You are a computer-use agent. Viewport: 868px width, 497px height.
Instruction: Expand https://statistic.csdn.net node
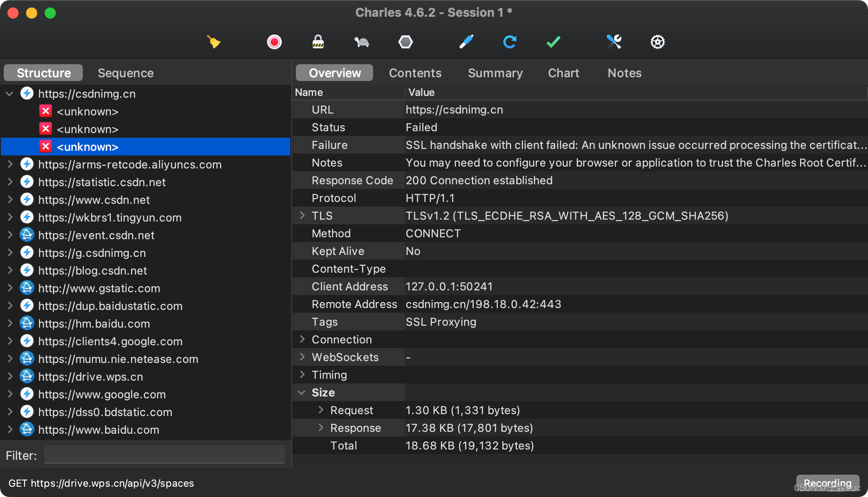9,182
